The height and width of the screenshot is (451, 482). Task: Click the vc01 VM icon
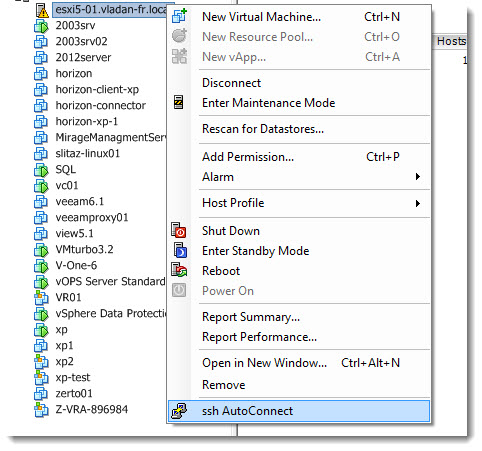pos(41,186)
